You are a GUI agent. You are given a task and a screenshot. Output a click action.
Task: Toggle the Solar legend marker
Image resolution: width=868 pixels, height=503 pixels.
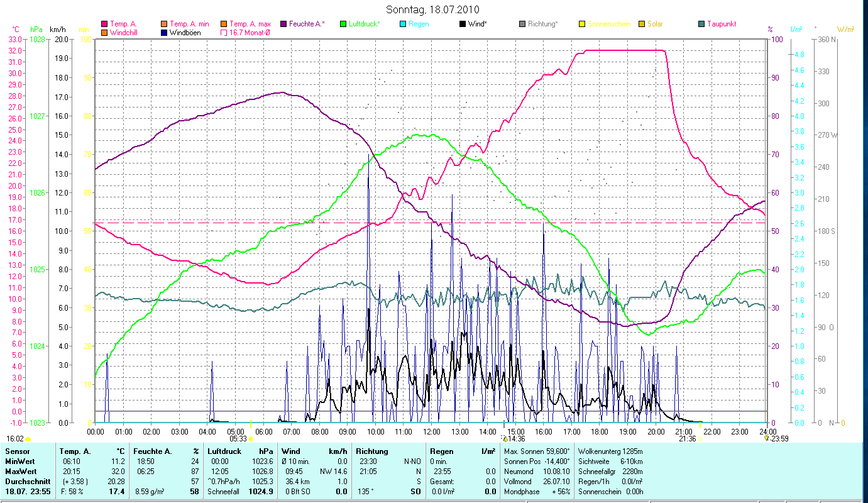(642, 25)
